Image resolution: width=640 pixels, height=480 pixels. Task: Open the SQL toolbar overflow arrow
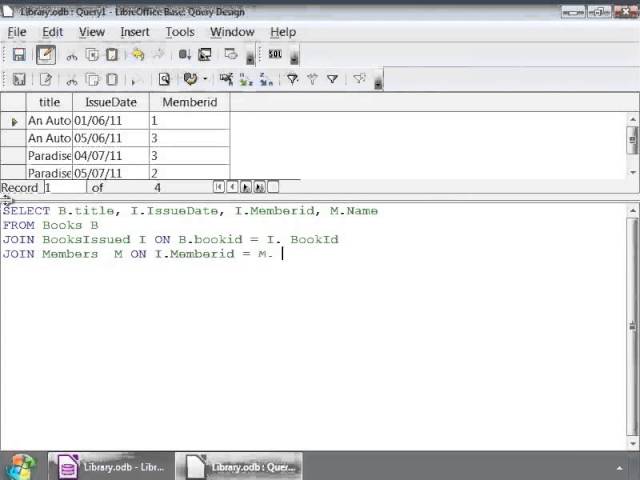[294, 59]
